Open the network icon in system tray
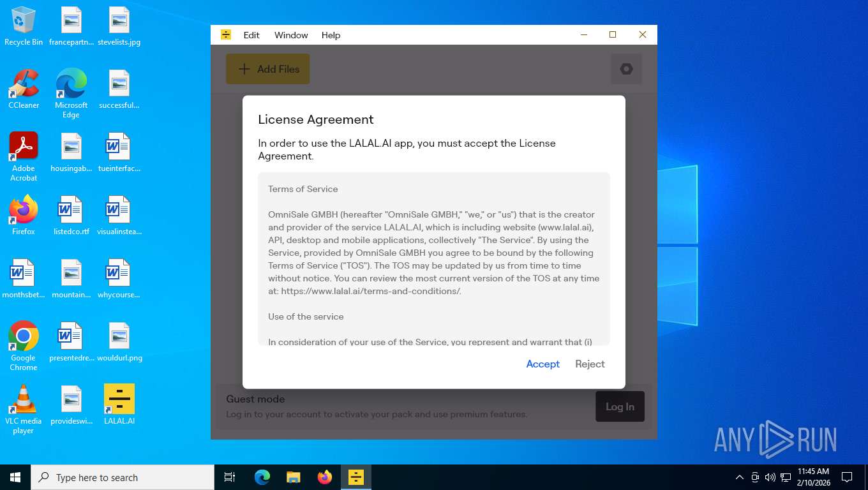868x490 pixels. click(x=786, y=477)
